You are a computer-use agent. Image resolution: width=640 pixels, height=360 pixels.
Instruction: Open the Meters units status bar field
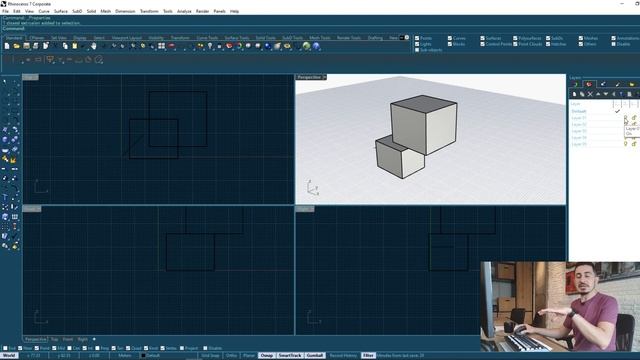125,356
